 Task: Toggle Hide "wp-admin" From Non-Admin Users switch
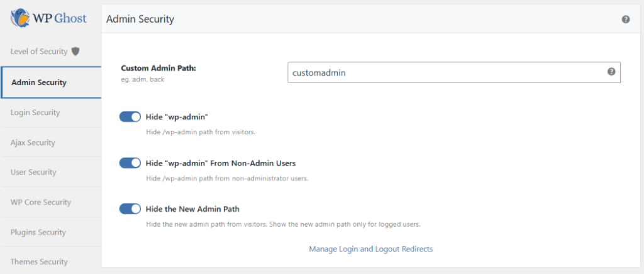pos(130,163)
